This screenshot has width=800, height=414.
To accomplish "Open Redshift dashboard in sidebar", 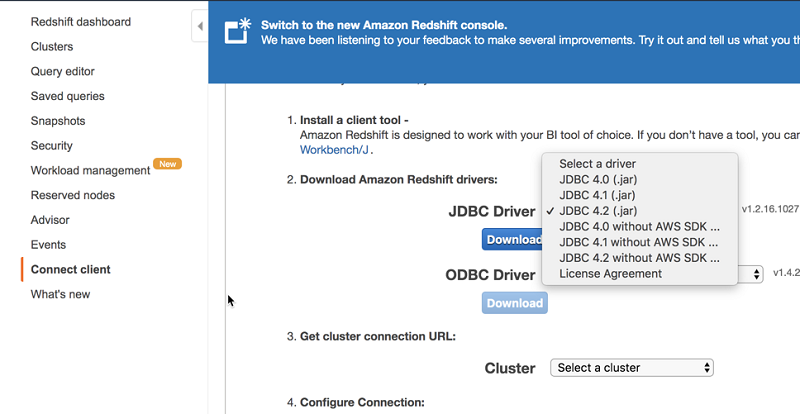I will [81, 22].
